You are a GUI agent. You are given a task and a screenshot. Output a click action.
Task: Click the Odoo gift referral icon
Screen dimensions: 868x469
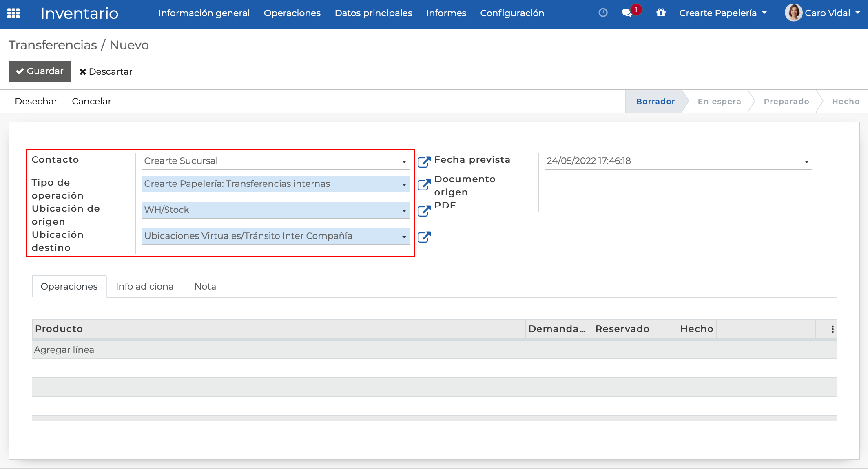(x=661, y=13)
